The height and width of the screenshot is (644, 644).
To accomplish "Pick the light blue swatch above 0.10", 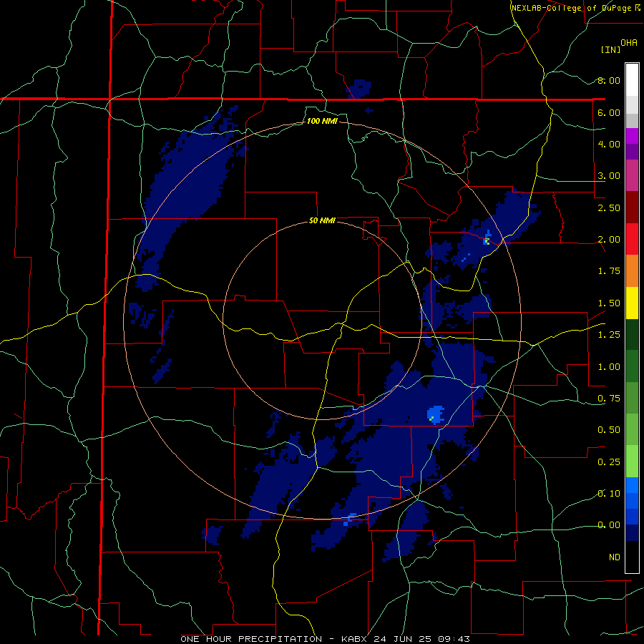I will pos(632,485).
